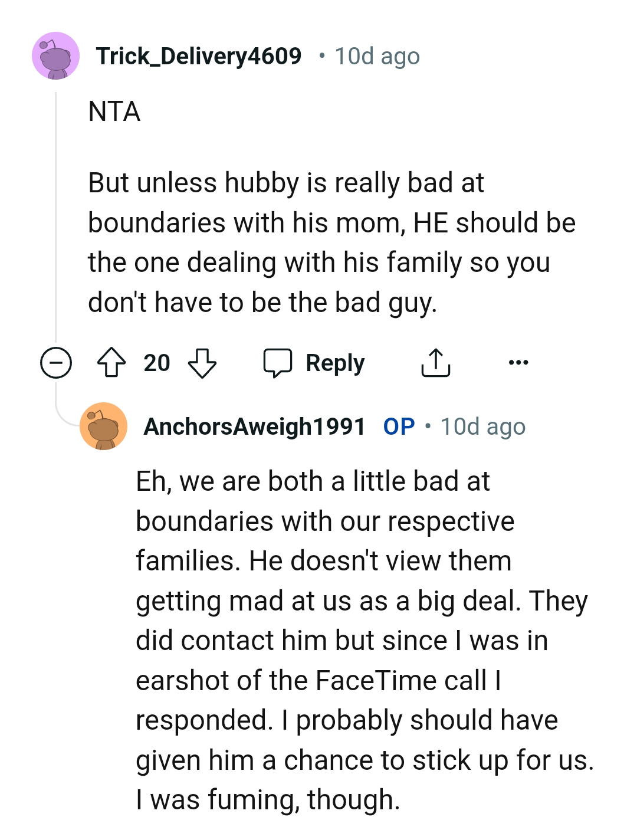
Task: Open AnchorsAweigh1991's avatar
Action: pyautogui.click(x=104, y=426)
